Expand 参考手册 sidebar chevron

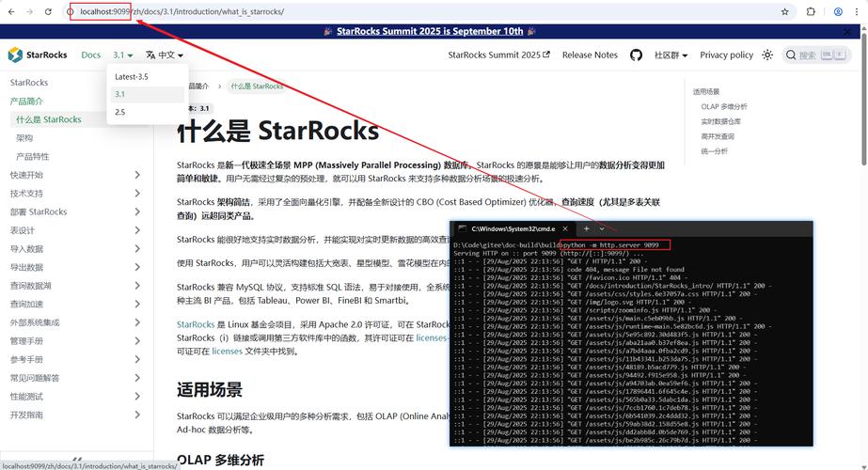[x=137, y=359]
